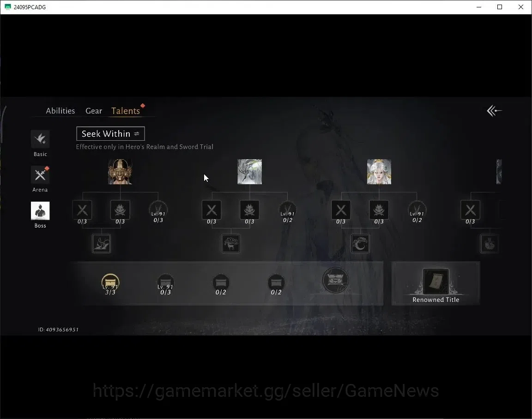This screenshot has width=532, height=419.
Task: Select the golden masked boss portrait
Action: (120, 172)
